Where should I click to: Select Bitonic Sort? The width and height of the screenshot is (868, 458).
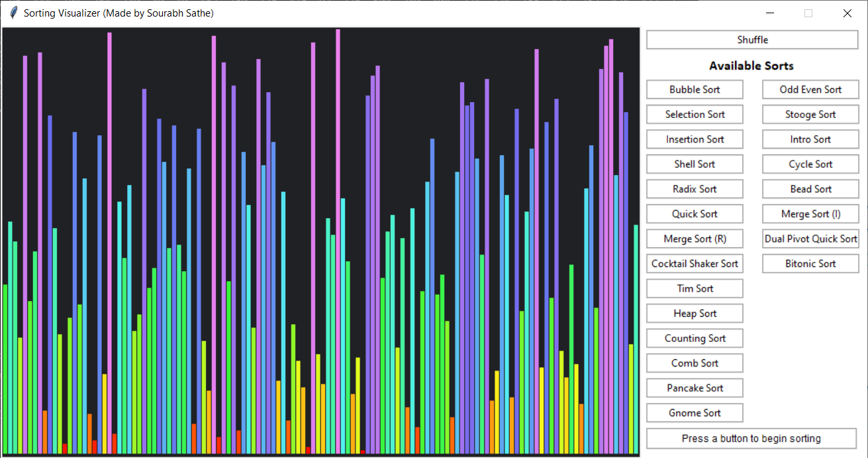coord(810,263)
